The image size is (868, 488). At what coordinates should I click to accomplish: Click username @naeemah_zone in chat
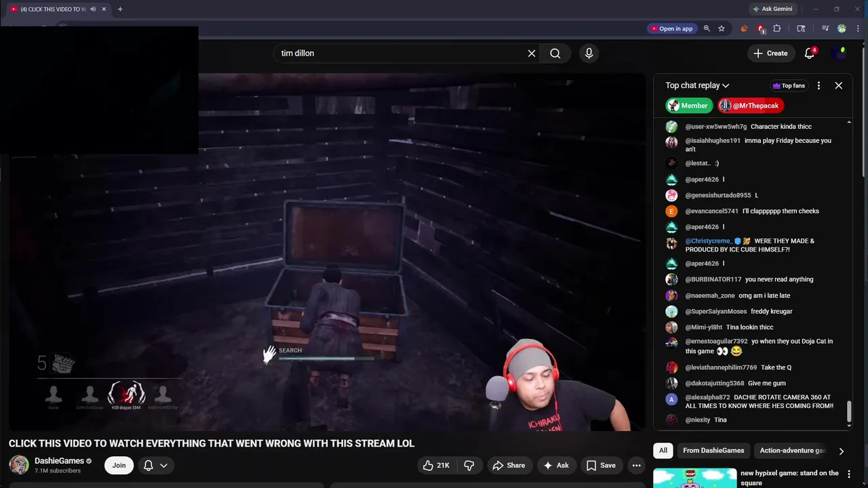tap(710, 296)
